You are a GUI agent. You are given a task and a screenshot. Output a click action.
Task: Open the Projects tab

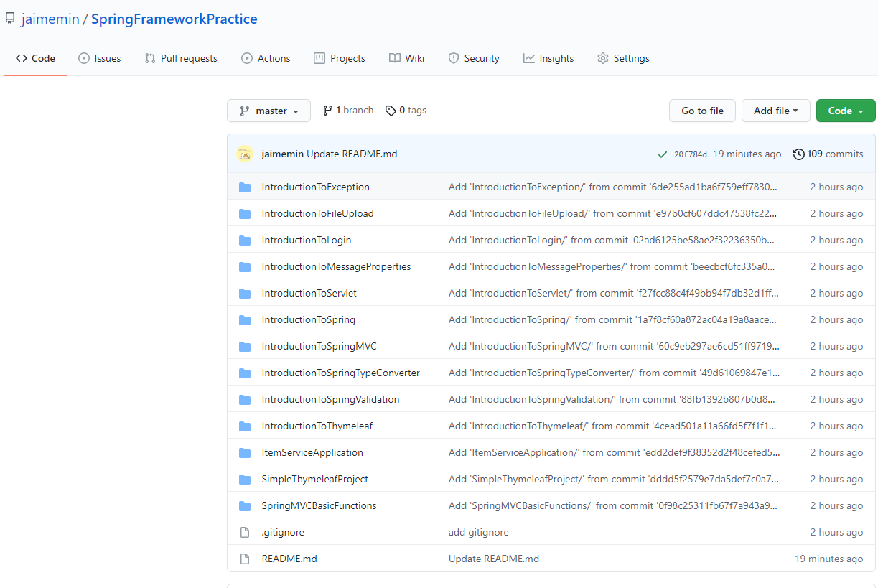(x=340, y=59)
